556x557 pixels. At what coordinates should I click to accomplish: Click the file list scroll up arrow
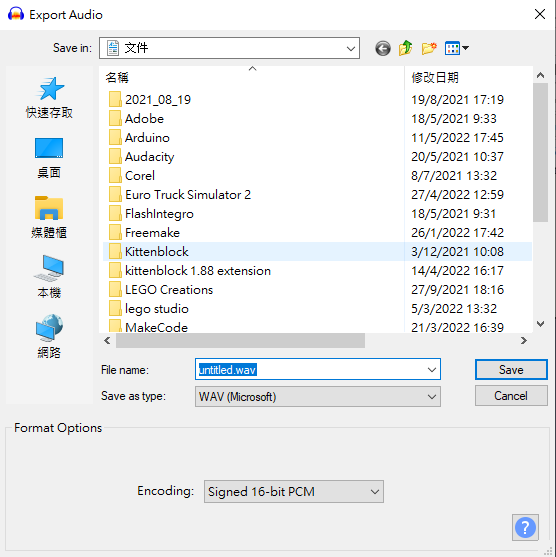[x=540, y=75]
